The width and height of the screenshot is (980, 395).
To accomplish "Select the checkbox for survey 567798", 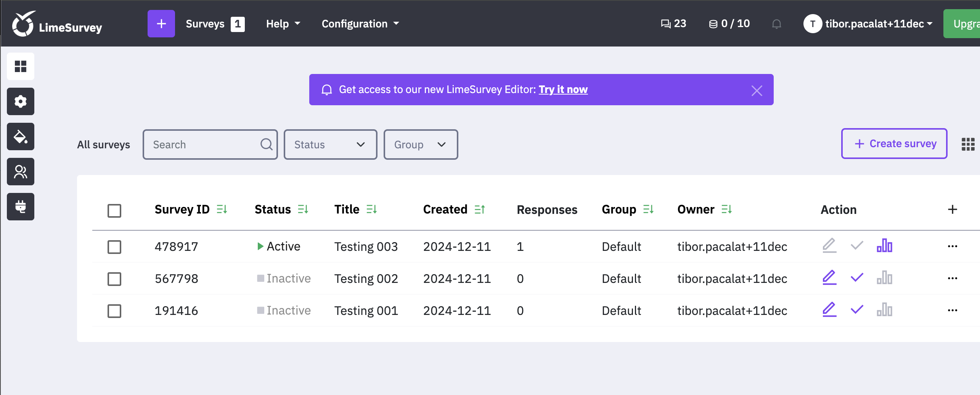I will [114, 279].
